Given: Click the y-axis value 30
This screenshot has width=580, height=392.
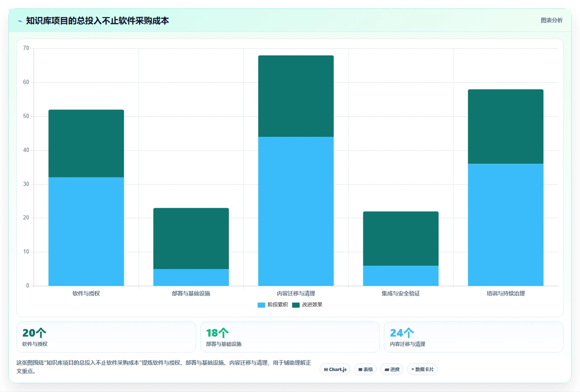Looking at the screenshot, I should (x=26, y=184).
